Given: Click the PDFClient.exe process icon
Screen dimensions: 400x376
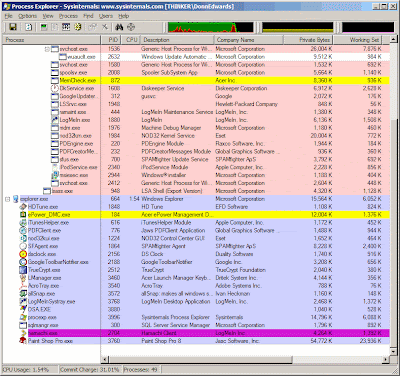Looking at the screenshot, I should tap(23, 231).
